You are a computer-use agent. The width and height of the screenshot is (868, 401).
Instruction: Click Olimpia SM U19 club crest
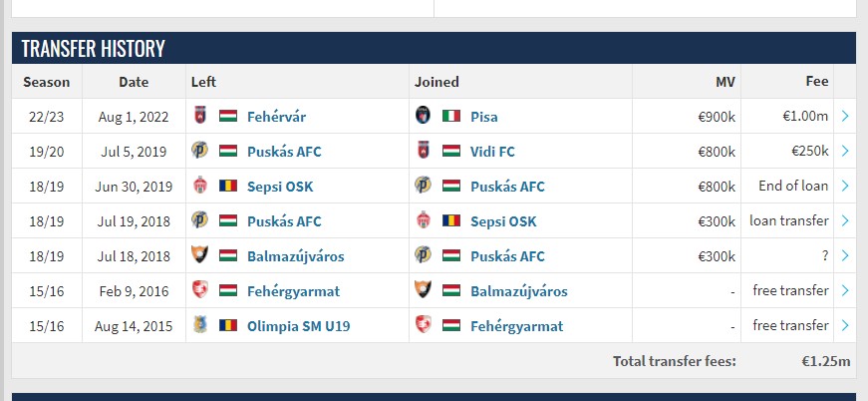pos(200,324)
